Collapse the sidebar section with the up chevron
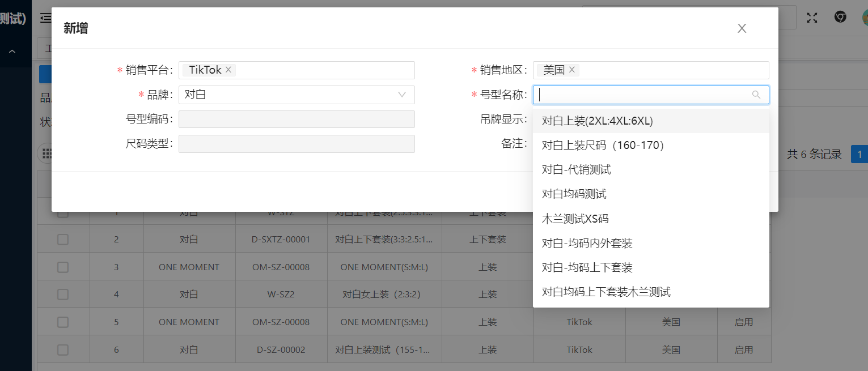Viewport: 868px width, 371px height. [x=12, y=52]
